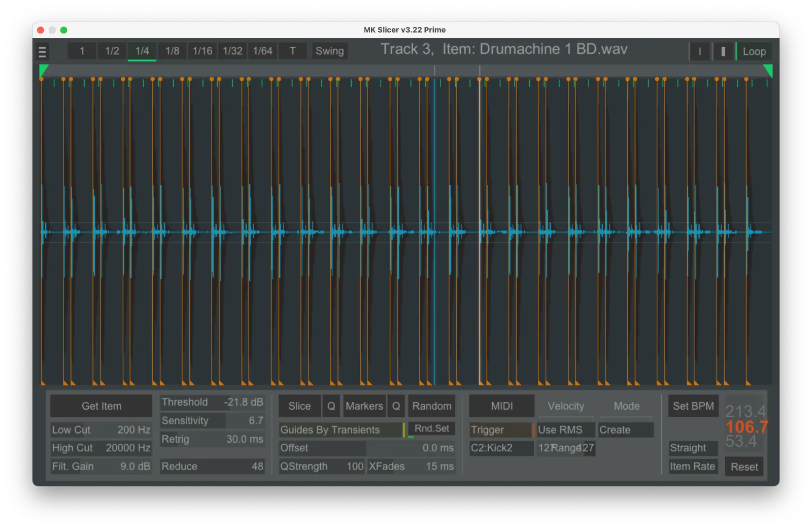Click the MK Slicer window title
The height and width of the screenshot is (529, 812).
coord(404,30)
